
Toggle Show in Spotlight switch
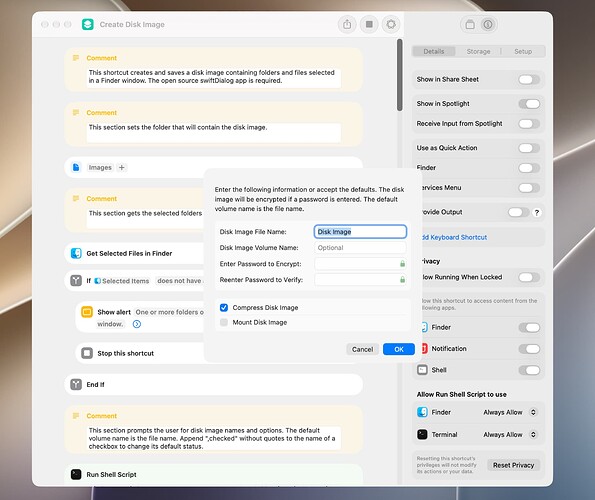(x=529, y=104)
